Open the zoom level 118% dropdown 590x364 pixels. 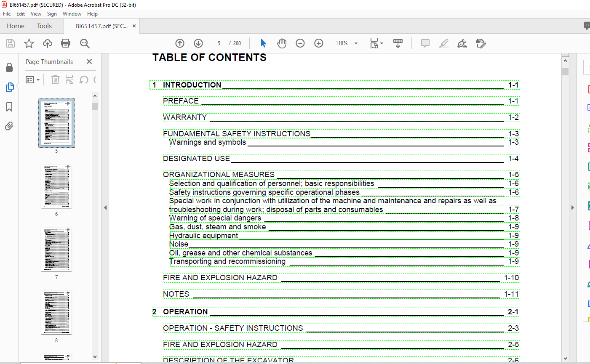coord(356,43)
